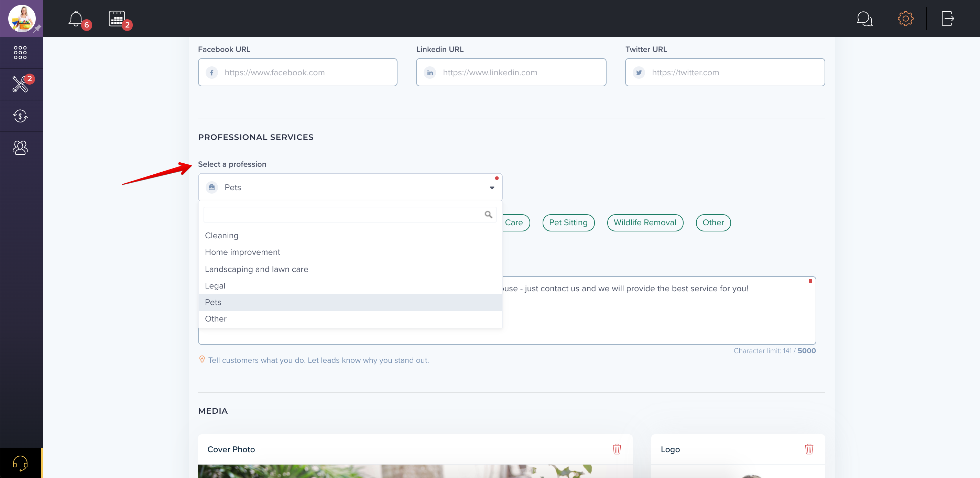Image resolution: width=980 pixels, height=478 pixels.
Task: Open the payments dollar icon in sidebar
Action: tap(20, 116)
